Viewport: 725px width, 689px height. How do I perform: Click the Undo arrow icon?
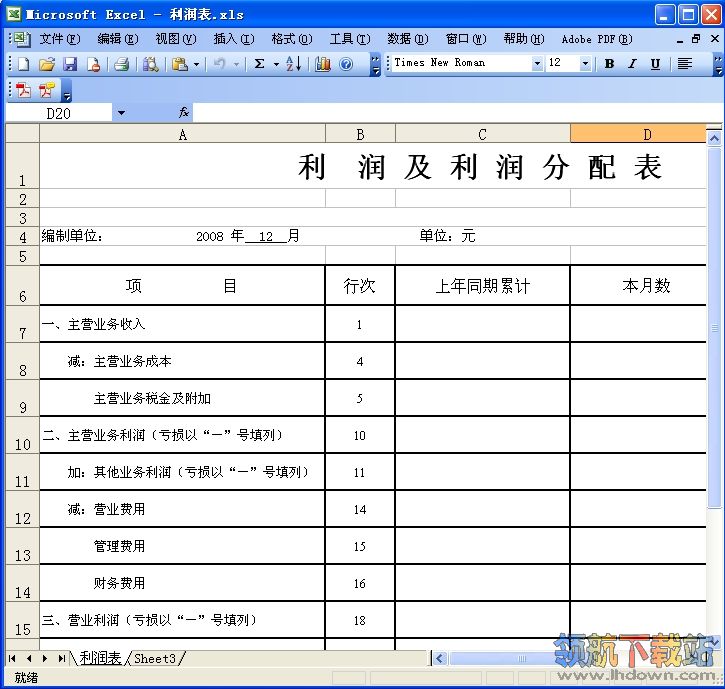[x=219, y=64]
